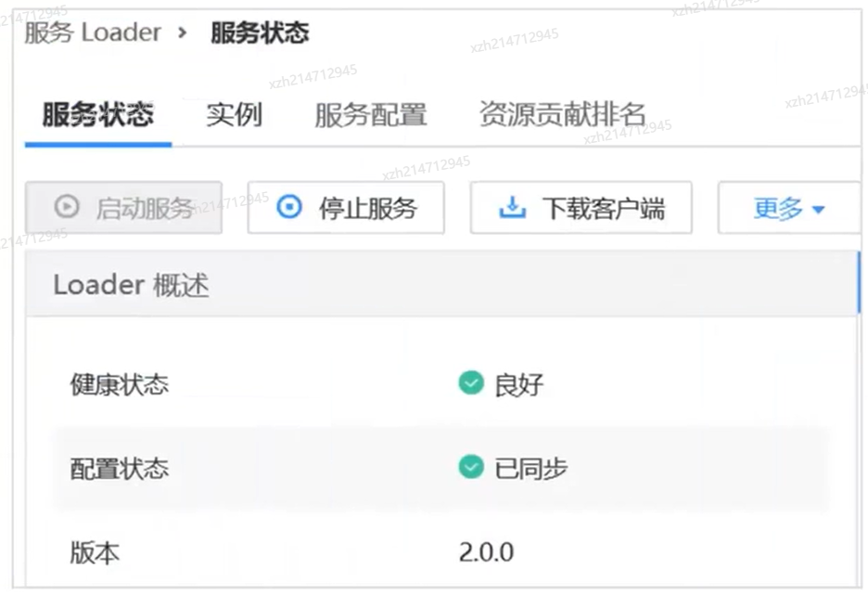Expand the 更多 dropdown caret
868x594 pixels.
point(818,209)
